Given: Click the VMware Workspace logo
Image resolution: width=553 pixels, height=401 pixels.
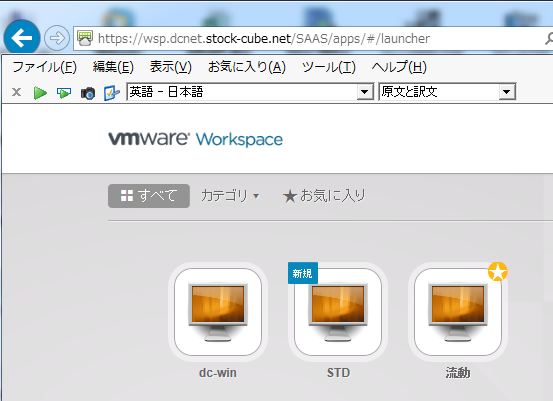Looking at the screenshot, I should point(195,139).
